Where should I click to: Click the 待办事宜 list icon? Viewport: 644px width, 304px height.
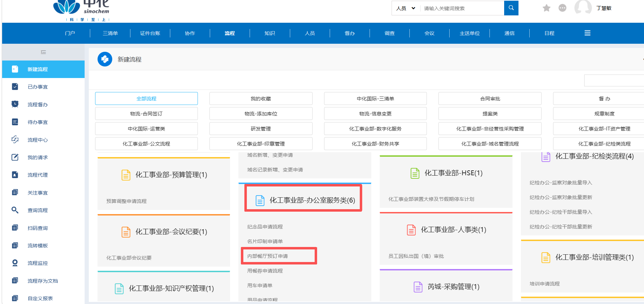click(x=15, y=122)
